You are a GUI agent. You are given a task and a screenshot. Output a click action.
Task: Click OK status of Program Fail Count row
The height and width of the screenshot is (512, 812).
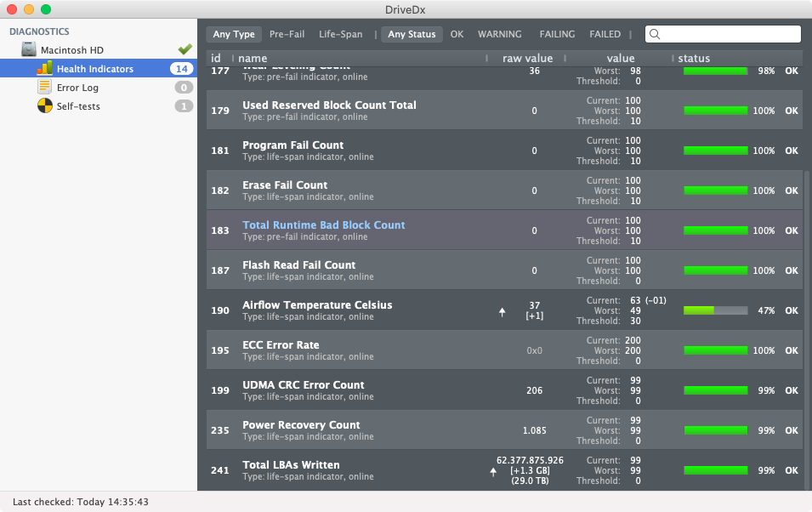pos(792,151)
